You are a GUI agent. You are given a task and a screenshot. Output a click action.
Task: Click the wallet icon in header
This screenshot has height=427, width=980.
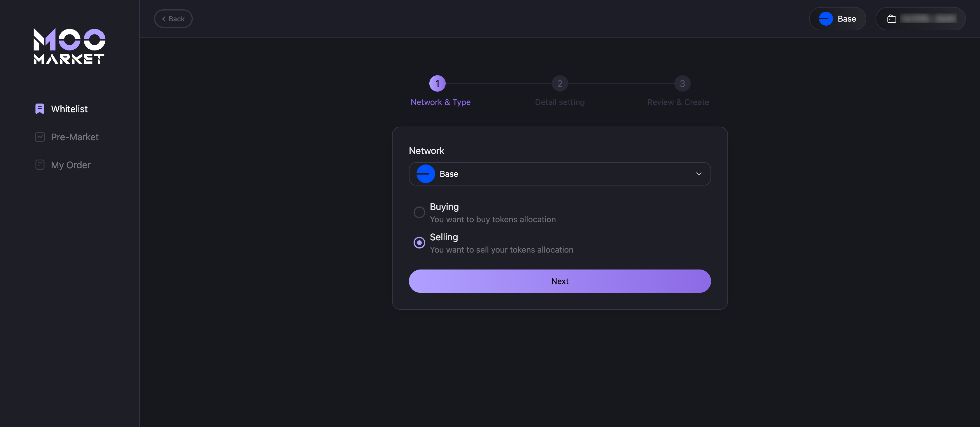[891, 19]
